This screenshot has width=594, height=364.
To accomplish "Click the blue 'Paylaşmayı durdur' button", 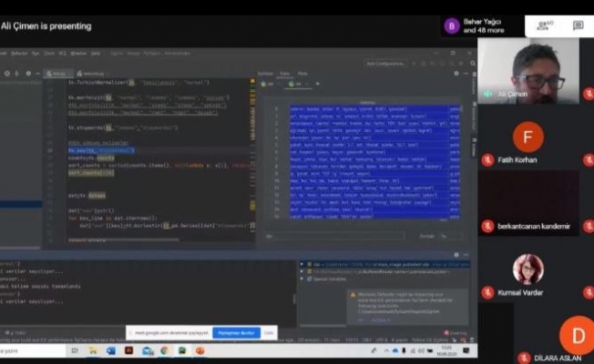I will tap(236, 333).
